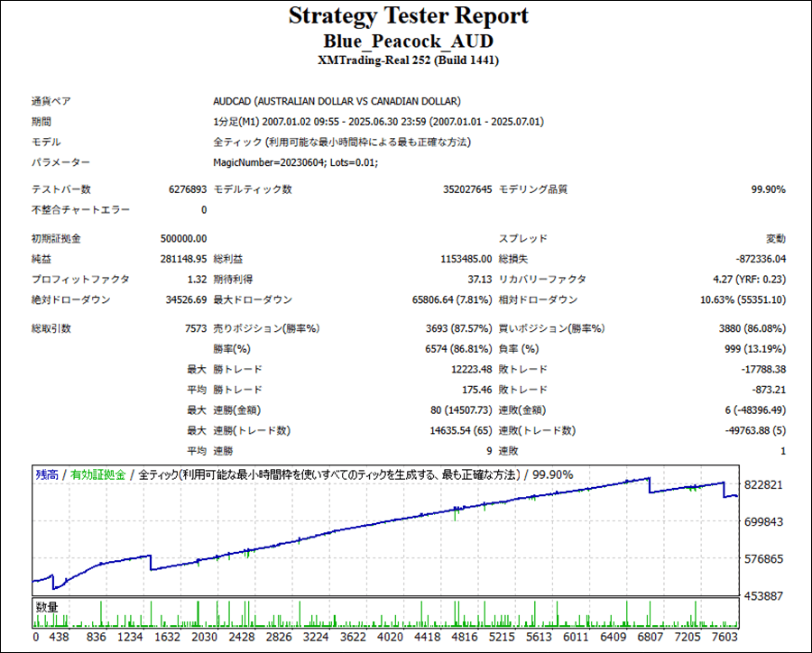Click the 'プロフィットファクタ' label

(x=80, y=280)
